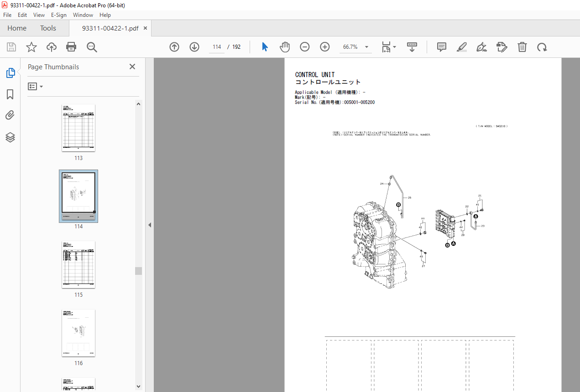This screenshot has width=580, height=392.
Task: Print the document with the printer icon
Action: pos(71,47)
